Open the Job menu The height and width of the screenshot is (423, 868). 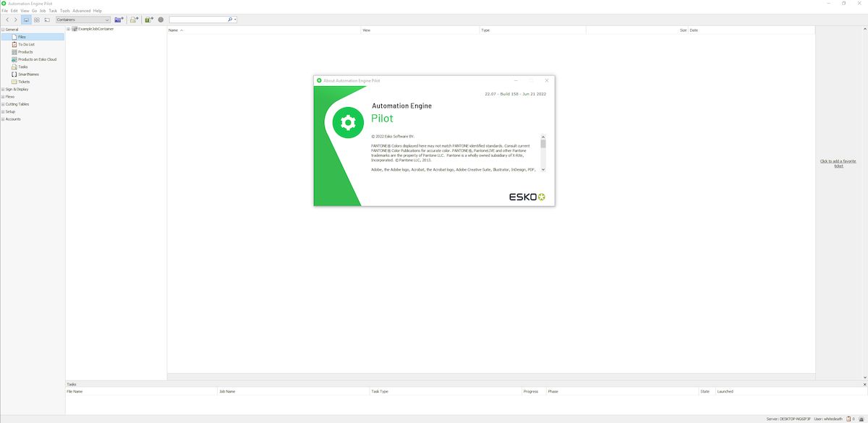click(x=43, y=11)
